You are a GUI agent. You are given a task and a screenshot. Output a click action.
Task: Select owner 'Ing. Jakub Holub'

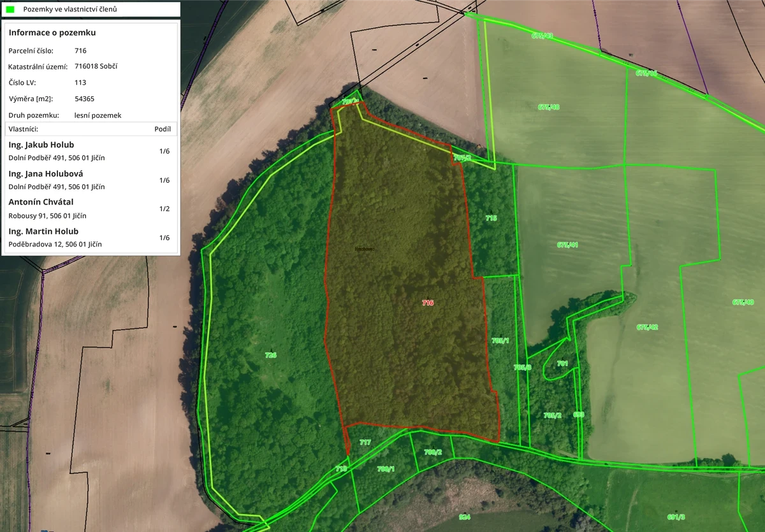41,145
